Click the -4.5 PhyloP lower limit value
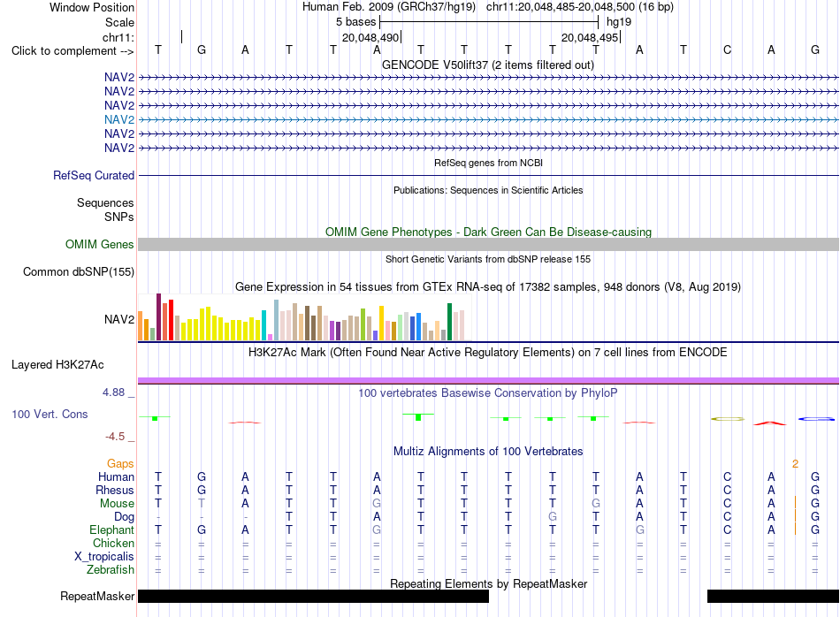This screenshot has height=617, width=840. tap(115, 437)
